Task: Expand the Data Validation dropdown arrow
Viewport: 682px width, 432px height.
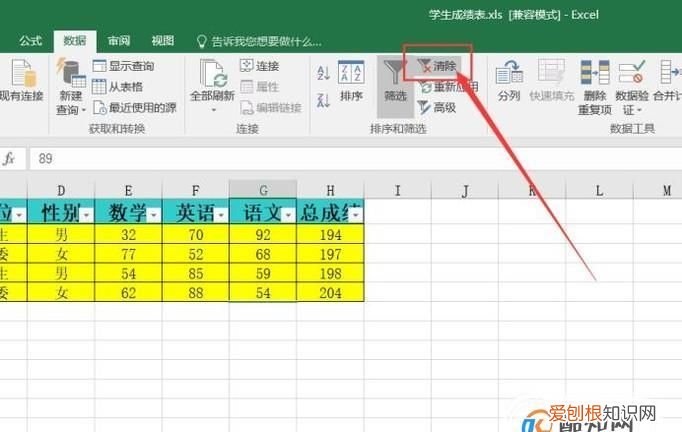Action: click(x=639, y=111)
